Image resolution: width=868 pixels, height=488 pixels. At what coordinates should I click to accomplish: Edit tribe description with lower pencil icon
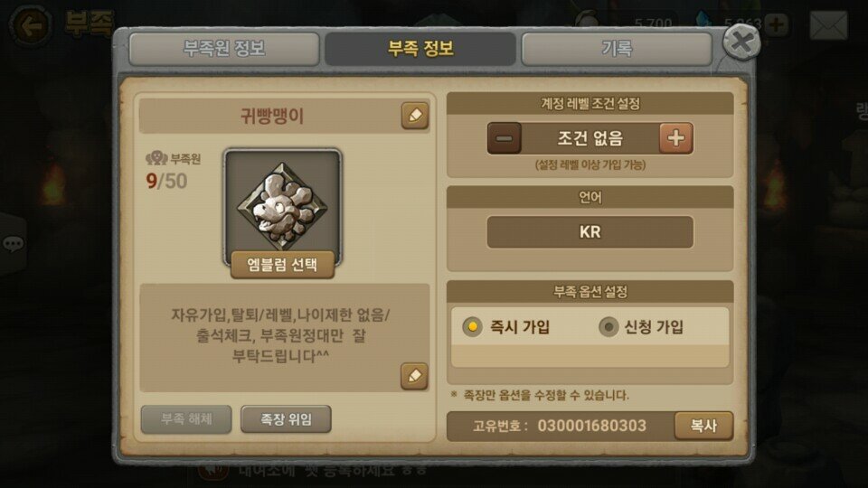point(414,376)
